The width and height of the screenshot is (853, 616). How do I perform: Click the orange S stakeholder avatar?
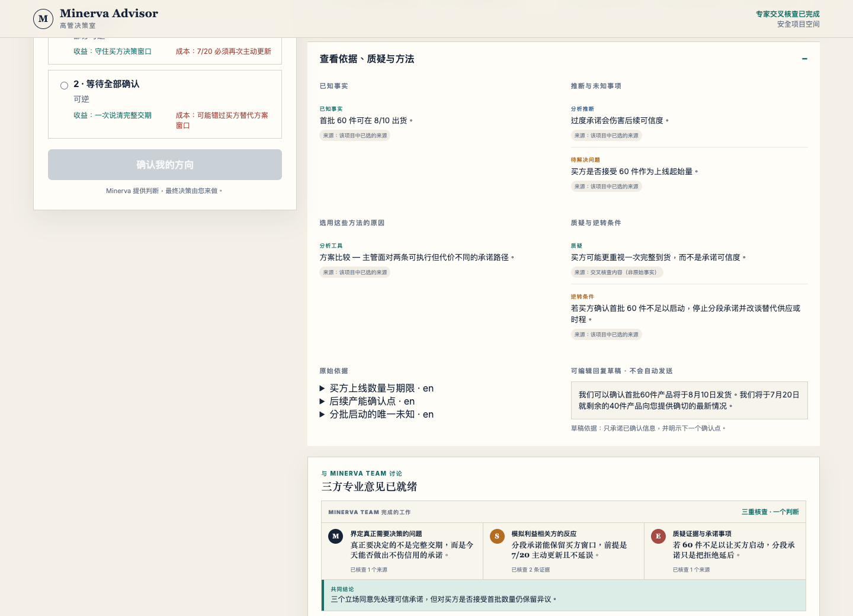click(497, 536)
